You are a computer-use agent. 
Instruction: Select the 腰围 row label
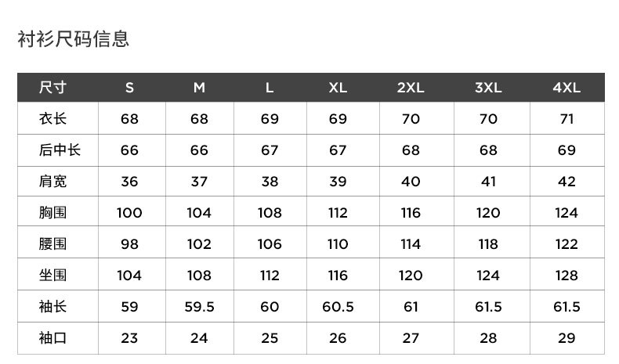[x=53, y=244]
